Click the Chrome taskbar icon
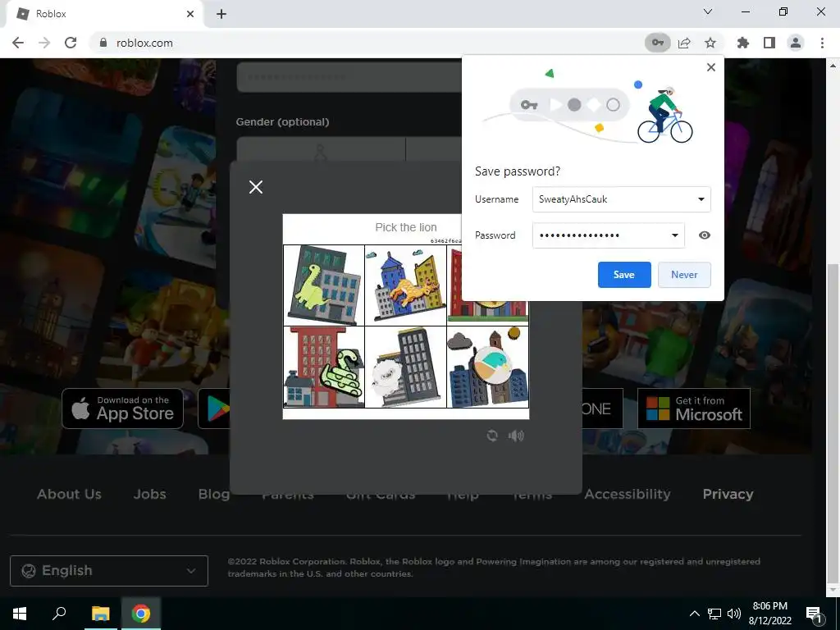Image resolution: width=840 pixels, height=630 pixels. point(141,614)
